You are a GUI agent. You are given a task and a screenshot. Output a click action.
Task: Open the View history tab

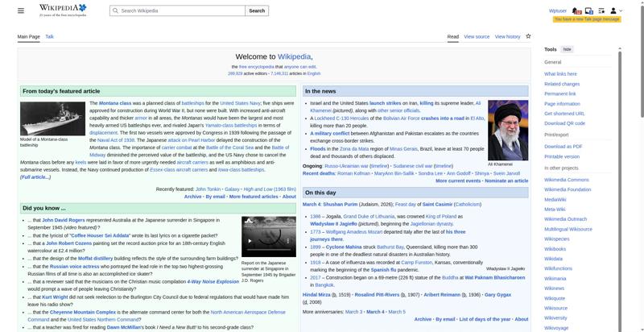tap(507, 36)
